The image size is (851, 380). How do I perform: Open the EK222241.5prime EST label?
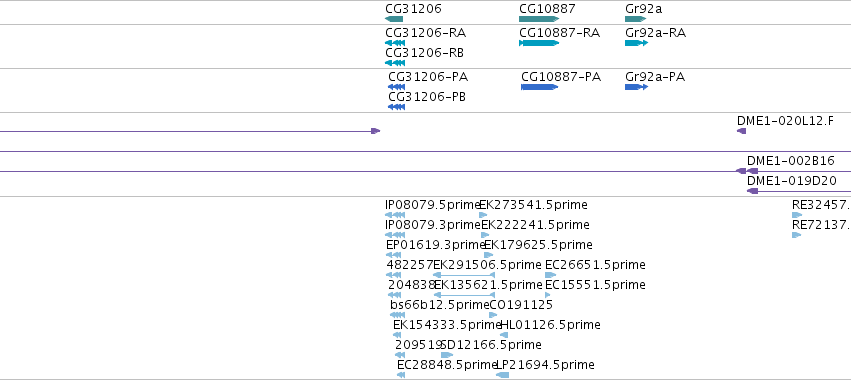click(535, 224)
